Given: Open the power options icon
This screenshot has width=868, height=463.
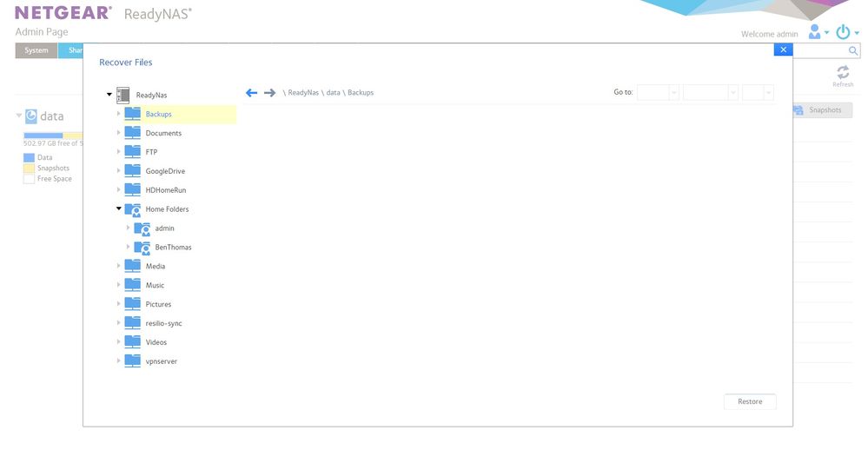Looking at the screenshot, I should click(842, 32).
